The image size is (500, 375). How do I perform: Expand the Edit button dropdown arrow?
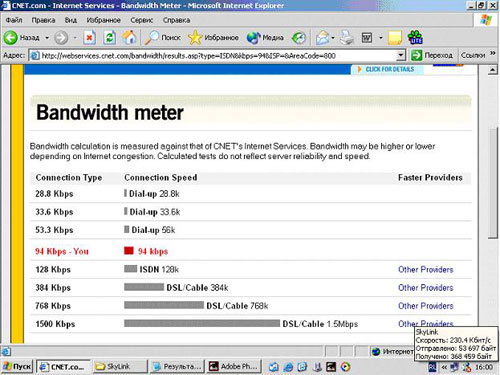point(381,38)
